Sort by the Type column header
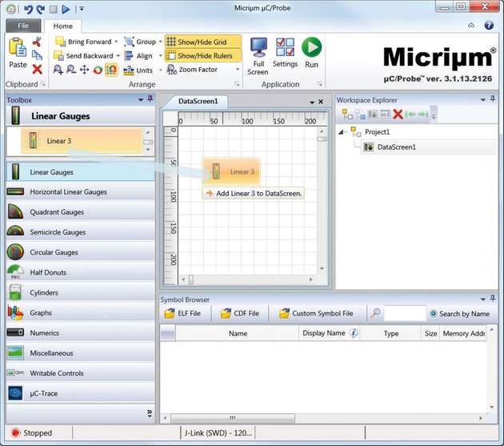This screenshot has height=446, width=504. [x=390, y=333]
